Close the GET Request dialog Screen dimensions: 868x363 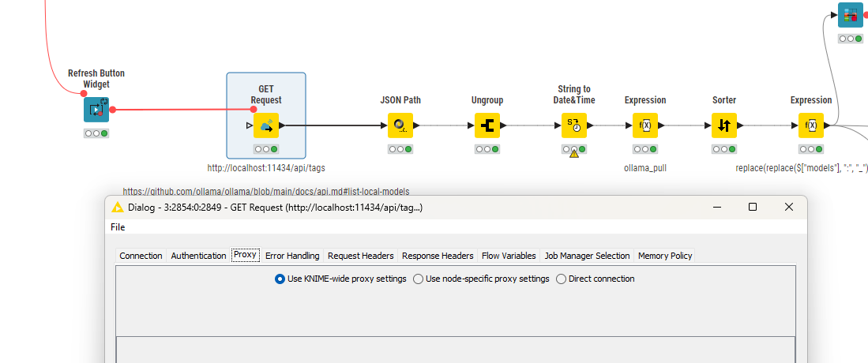tap(789, 207)
